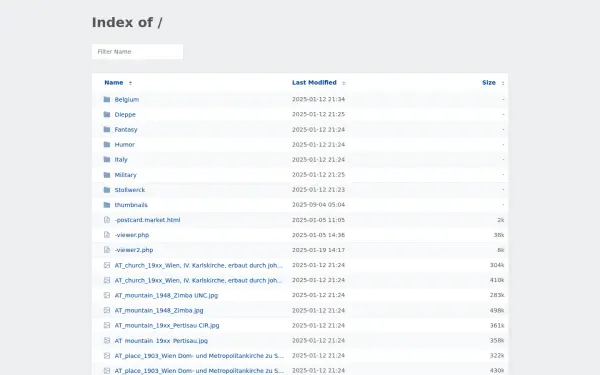600x375 pixels.
Task: Open AT_mountain_19xx_Pertisau CIR.jpg link
Action: (167, 325)
